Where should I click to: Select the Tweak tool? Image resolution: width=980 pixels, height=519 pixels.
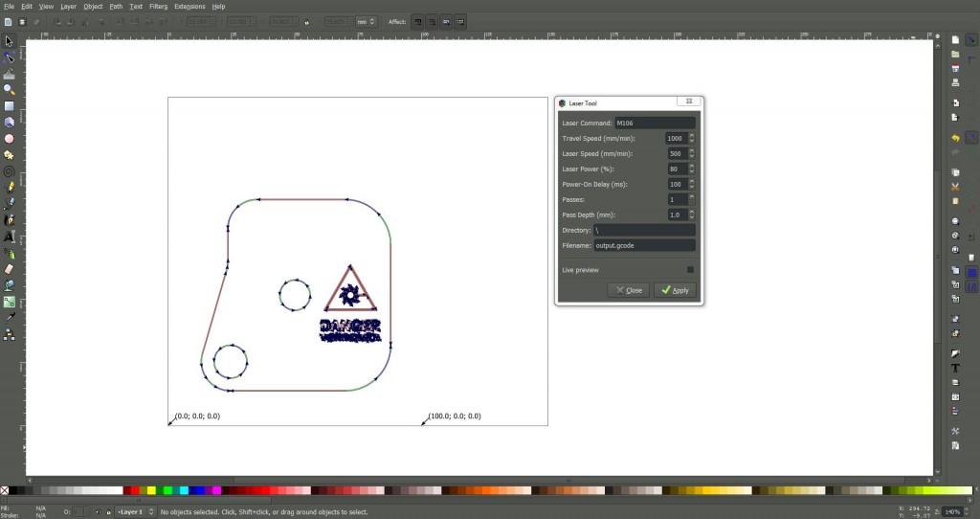(x=9, y=74)
